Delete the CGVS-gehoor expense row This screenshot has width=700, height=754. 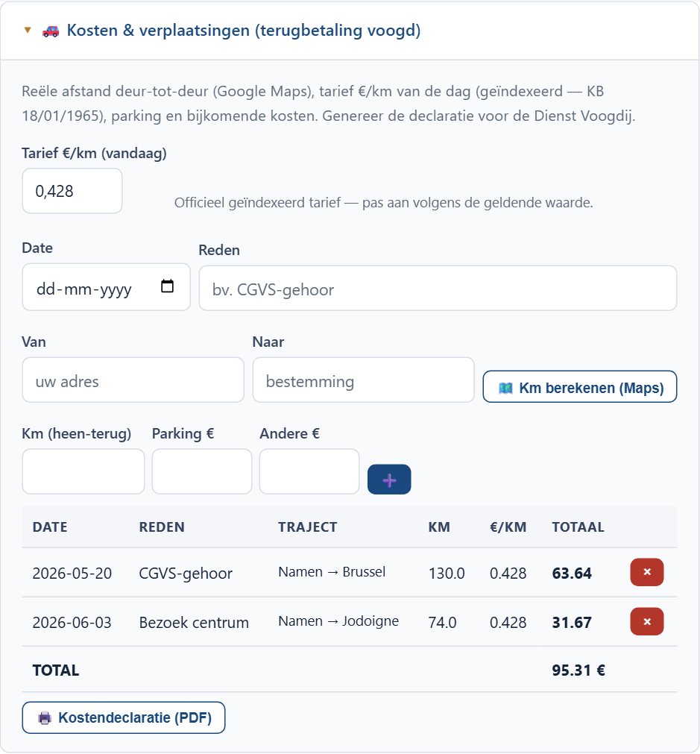coord(646,572)
